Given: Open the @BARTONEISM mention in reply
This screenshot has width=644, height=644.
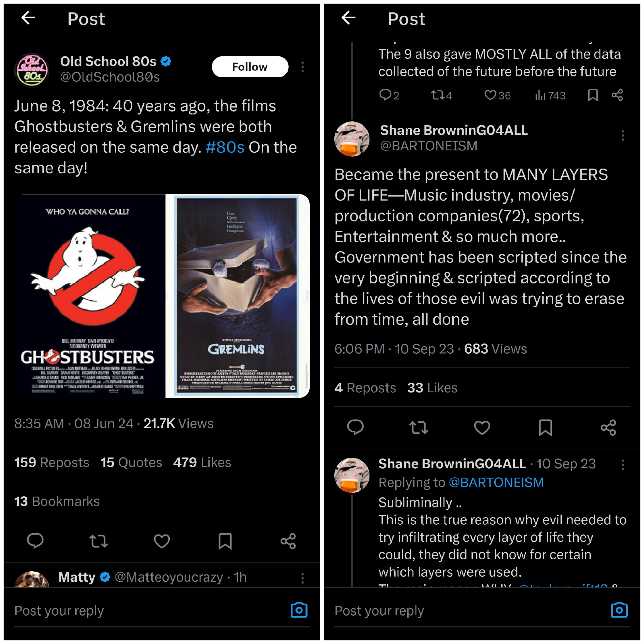Looking at the screenshot, I should pos(496,482).
